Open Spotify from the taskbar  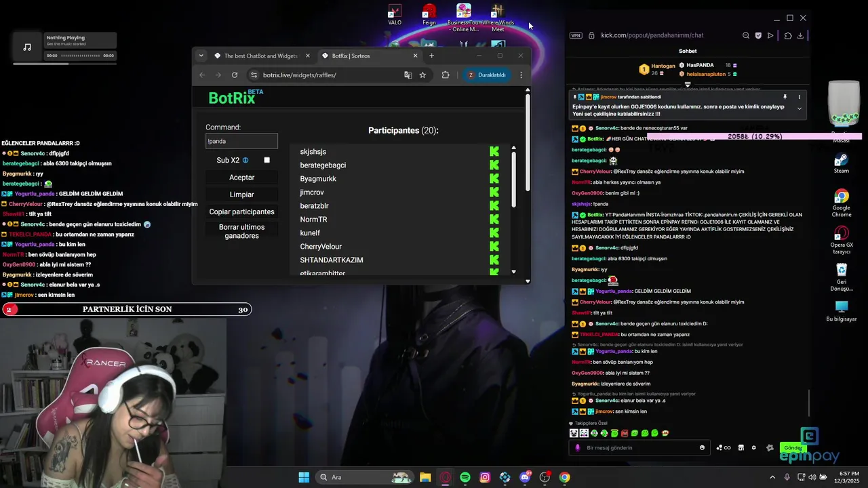click(465, 477)
